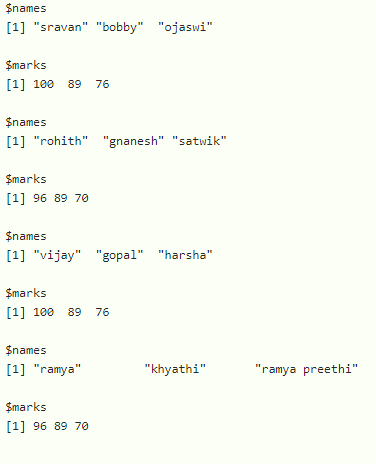Click the first 100 marks value
This screenshot has height=464, width=376.
click(x=43, y=84)
